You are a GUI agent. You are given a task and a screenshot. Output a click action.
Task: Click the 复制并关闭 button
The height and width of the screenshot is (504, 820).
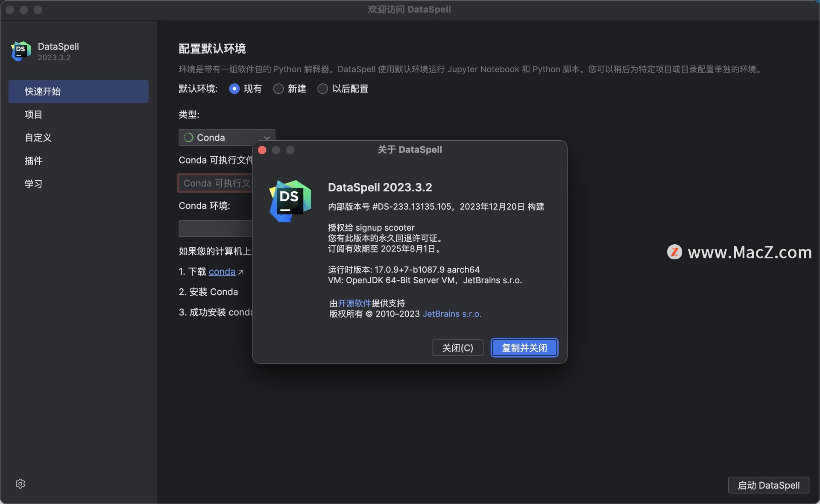[524, 348]
